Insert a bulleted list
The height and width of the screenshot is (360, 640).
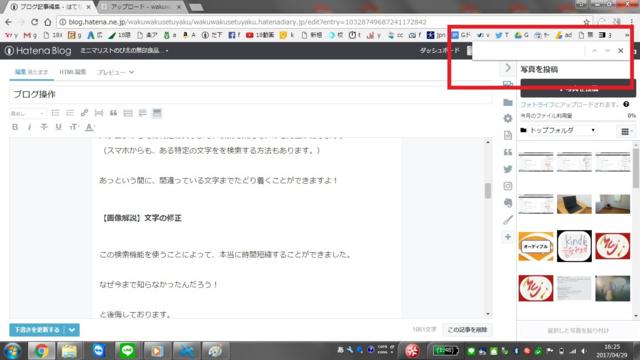(56, 113)
